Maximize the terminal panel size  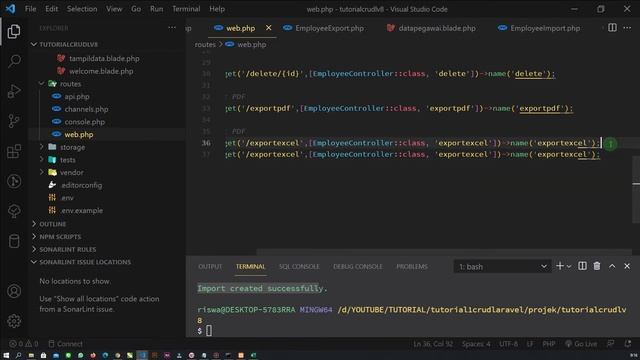(612, 266)
